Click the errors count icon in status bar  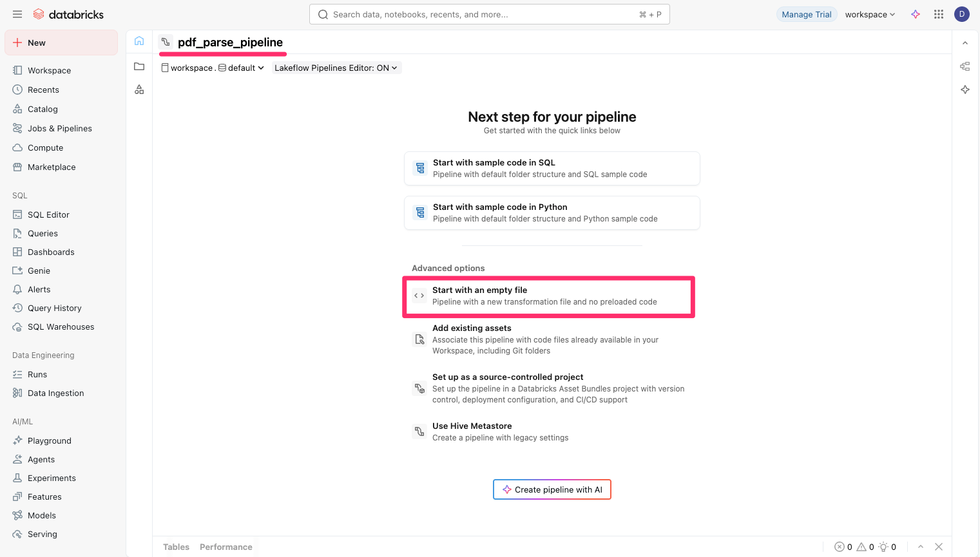[x=840, y=547]
